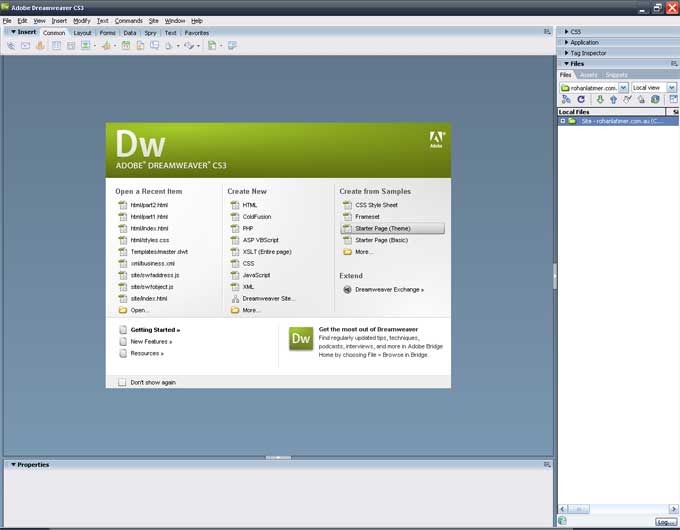Insert an Email Link from the Common toolbar

point(26,46)
